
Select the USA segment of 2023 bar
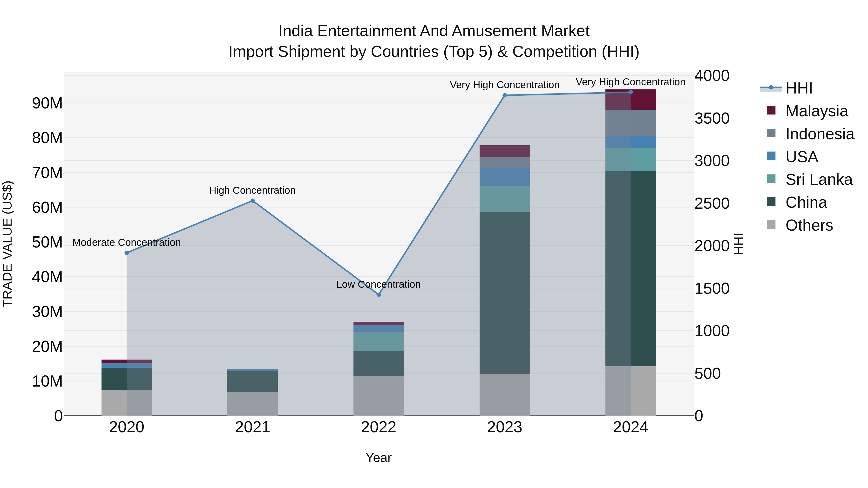(x=504, y=177)
